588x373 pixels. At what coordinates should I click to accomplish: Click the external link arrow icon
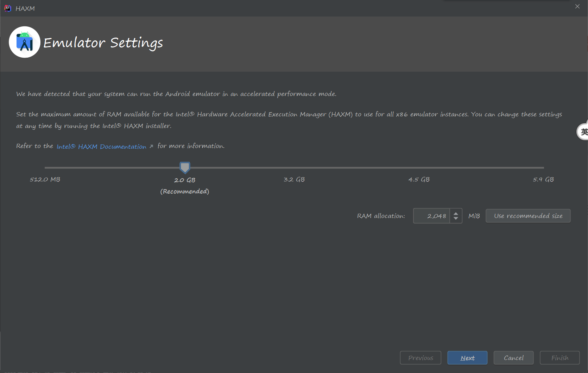(151, 146)
